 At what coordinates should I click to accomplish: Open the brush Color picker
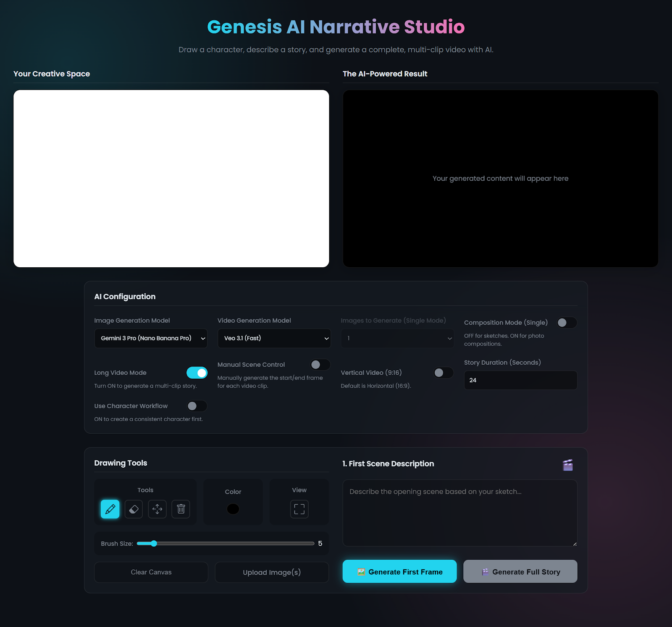pos(233,509)
